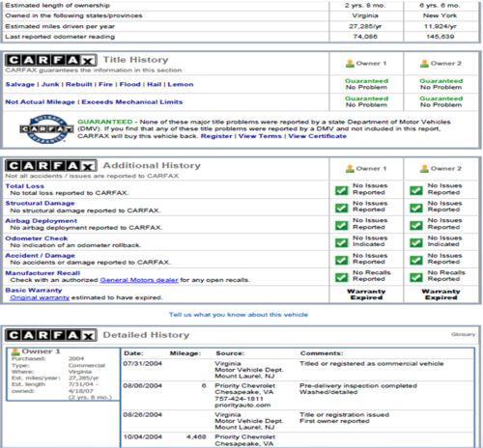The width and height of the screenshot is (483, 448).
Task: Click Accident / Damage green check for Owner 1
Action: pos(342,260)
